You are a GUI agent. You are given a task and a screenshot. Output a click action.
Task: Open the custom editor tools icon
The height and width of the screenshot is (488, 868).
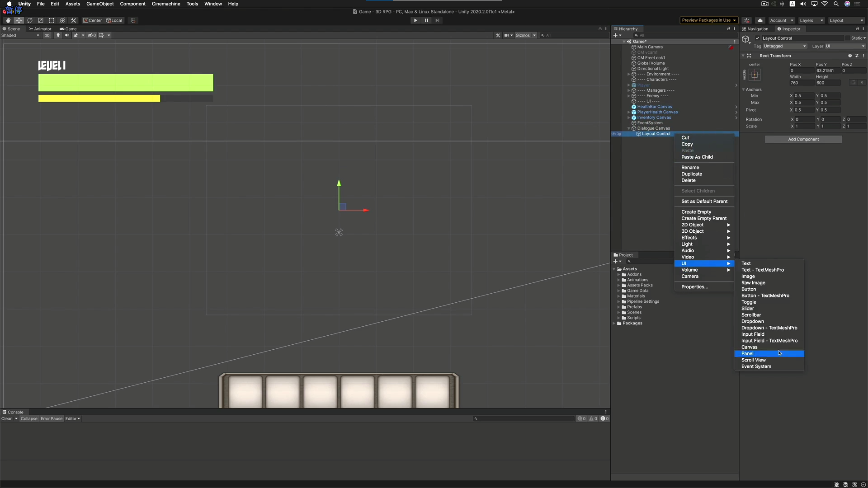[x=73, y=20]
